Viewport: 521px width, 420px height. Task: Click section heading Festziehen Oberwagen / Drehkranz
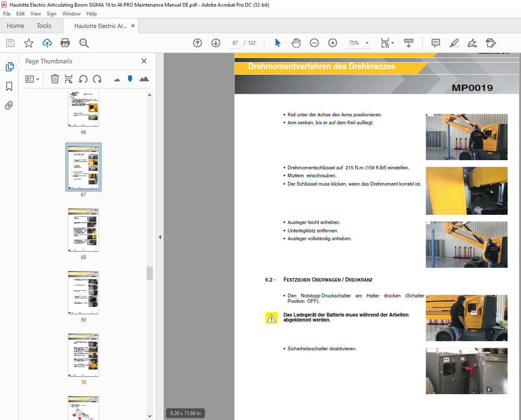point(328,280)
